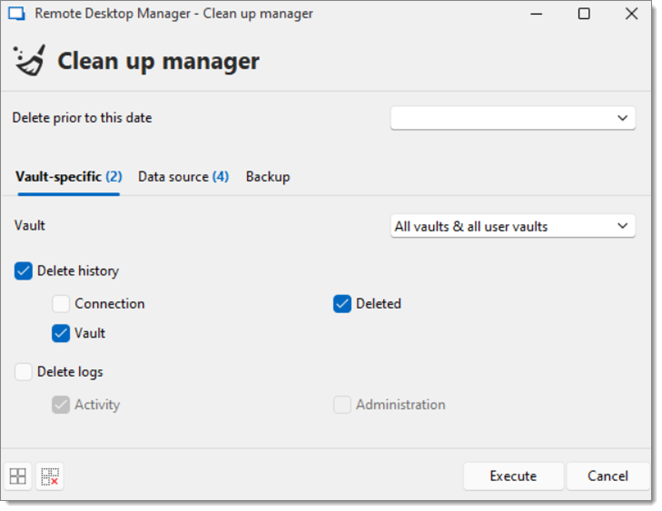This screenshot has width=662, height=511.
Task: Uncheck the Deleted history checkbox
Action: click(x=342, y=304)
